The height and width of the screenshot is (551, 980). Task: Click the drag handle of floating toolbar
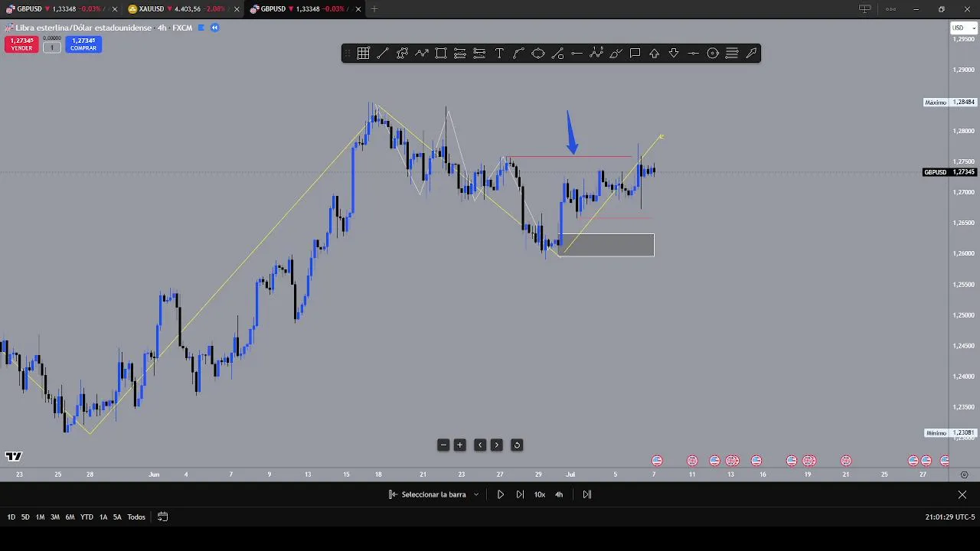348,54
